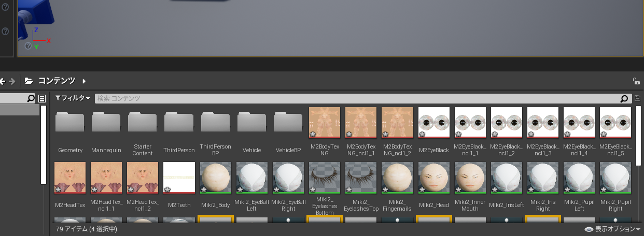Select the Miki2_InnerMouth material
Screen dimensions: 644x236
pyautogui.click(x=470, y=178)
